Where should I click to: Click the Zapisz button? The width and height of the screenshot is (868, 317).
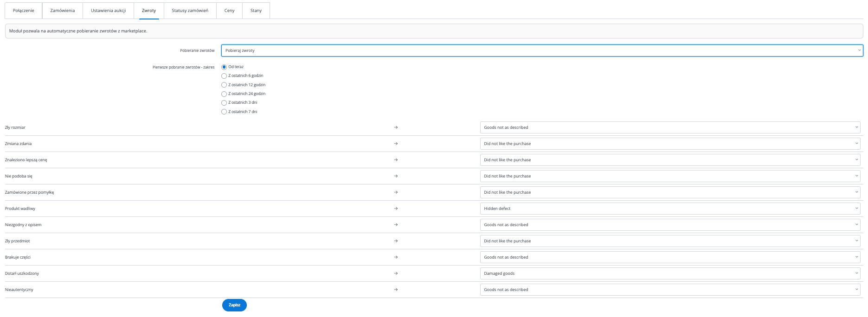pos(234,305)
